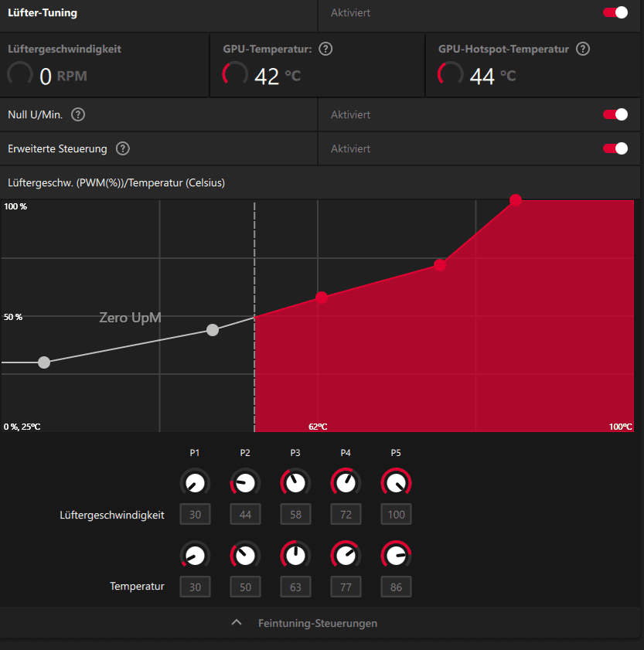This screenshot has height=650, width=644.
Task: Click P5 fan speed field showing 100
Action: pyautogui.click(x=396, y=515)
